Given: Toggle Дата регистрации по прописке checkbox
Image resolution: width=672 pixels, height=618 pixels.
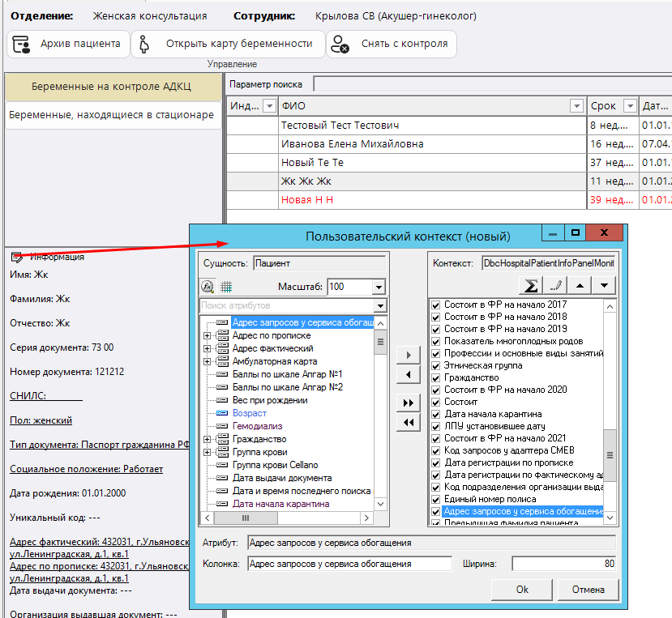Looking at the screenshot, I should (436, 463).
